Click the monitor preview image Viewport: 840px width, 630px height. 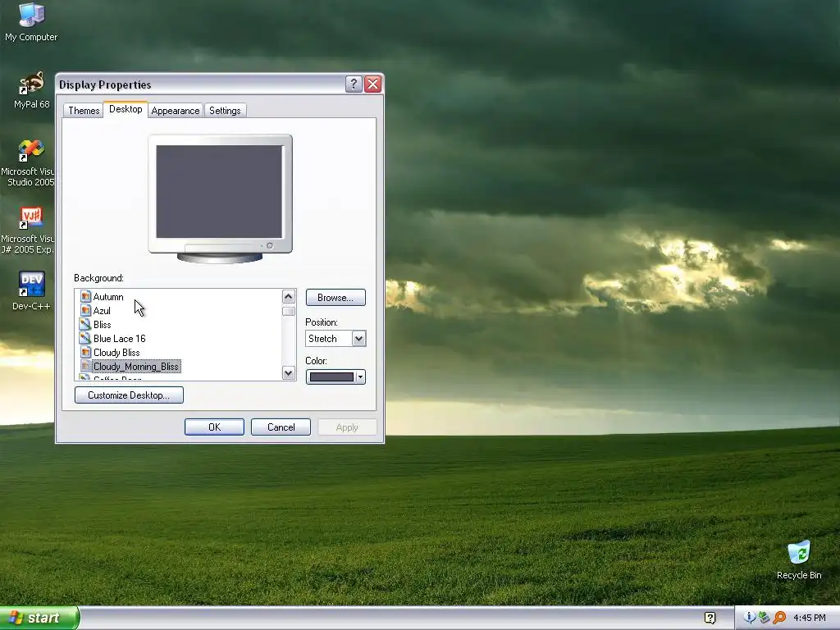[x=220, y=199]
